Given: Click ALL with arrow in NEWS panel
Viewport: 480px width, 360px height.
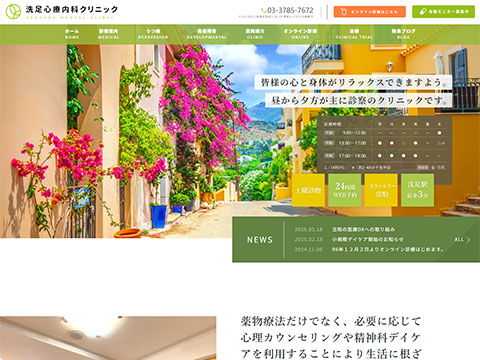Looking at the screenshot, I should pos(462,239).
